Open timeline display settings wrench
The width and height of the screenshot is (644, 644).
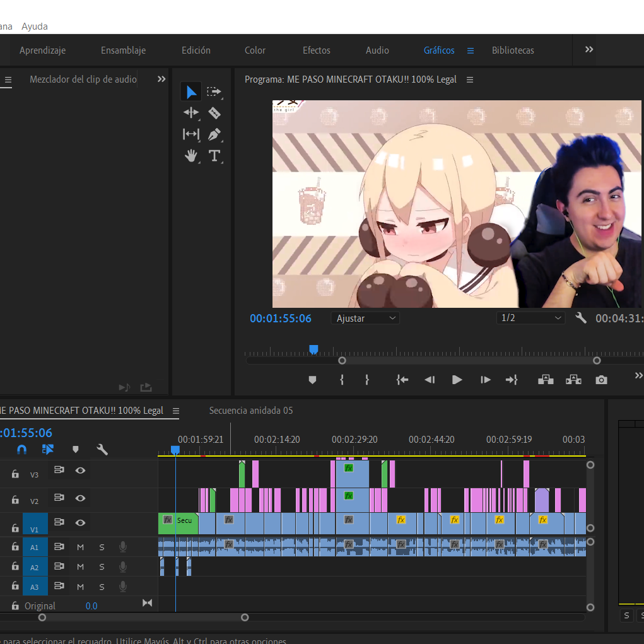[x=102, y=450]
